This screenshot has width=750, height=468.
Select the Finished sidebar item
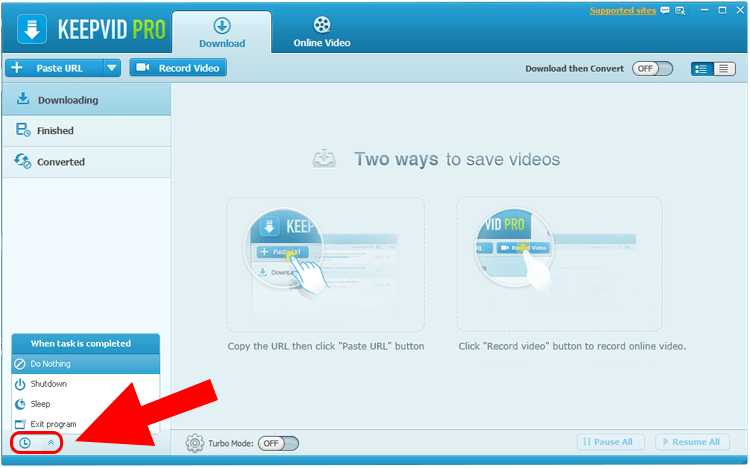(87, 131)
